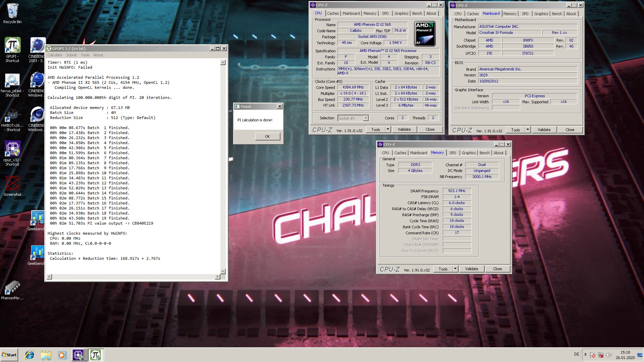Open the PhenomMsr chip desktop icon
Screen dimensions: 644x362
(x=12, y=290)
